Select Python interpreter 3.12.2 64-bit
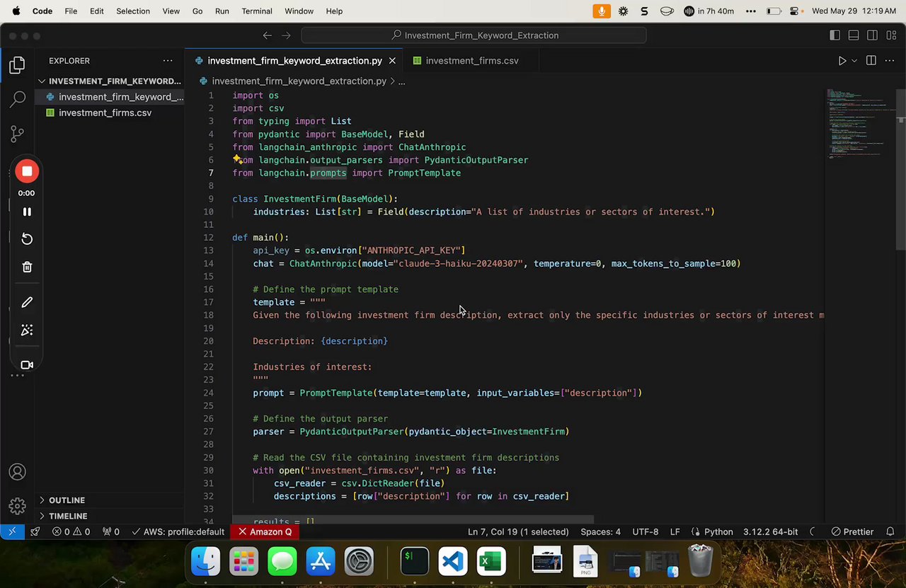This screenshot has width=906, height=588. tap(770, 531)
